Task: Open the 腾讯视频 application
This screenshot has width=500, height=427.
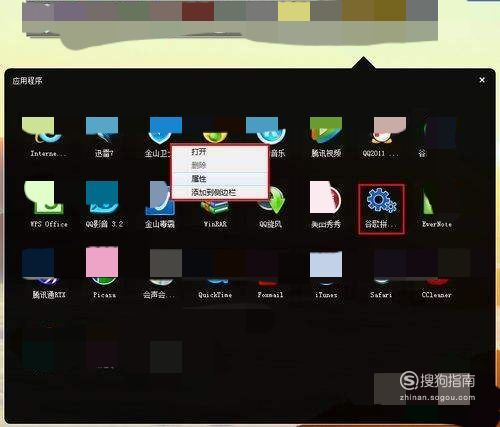Action: pyautogui.click(x=326, y=130)
